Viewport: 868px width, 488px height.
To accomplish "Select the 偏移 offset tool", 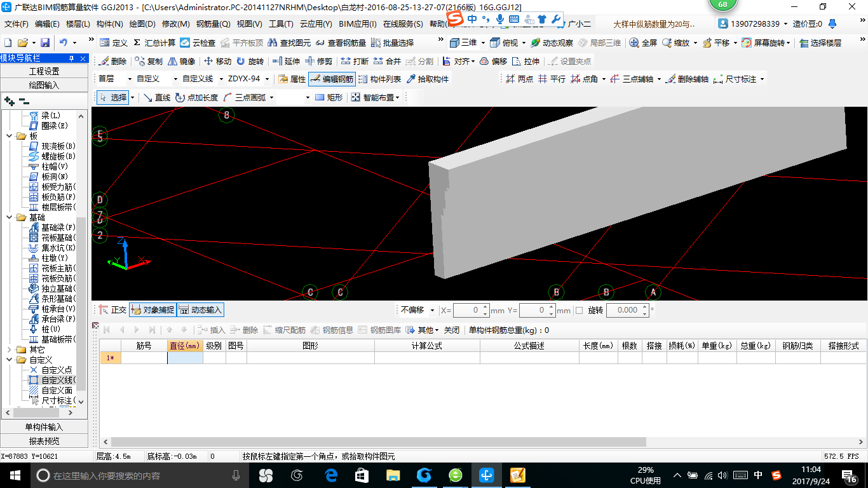I will pos(493,62).
